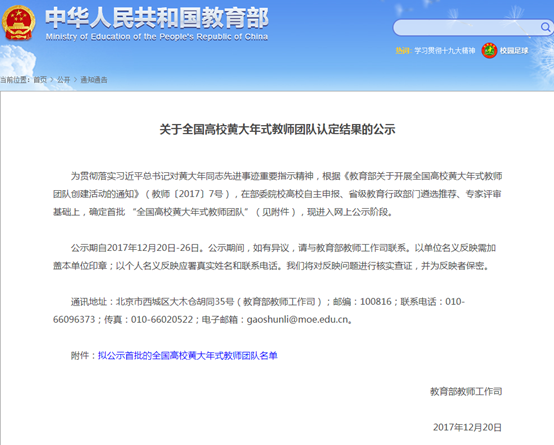Click the national emblem logo

click(18, 23)
